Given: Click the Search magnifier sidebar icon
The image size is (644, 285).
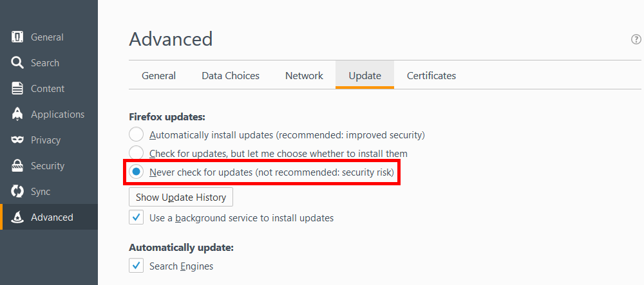Looking at the screenshot, I should (x=18, y=63).
